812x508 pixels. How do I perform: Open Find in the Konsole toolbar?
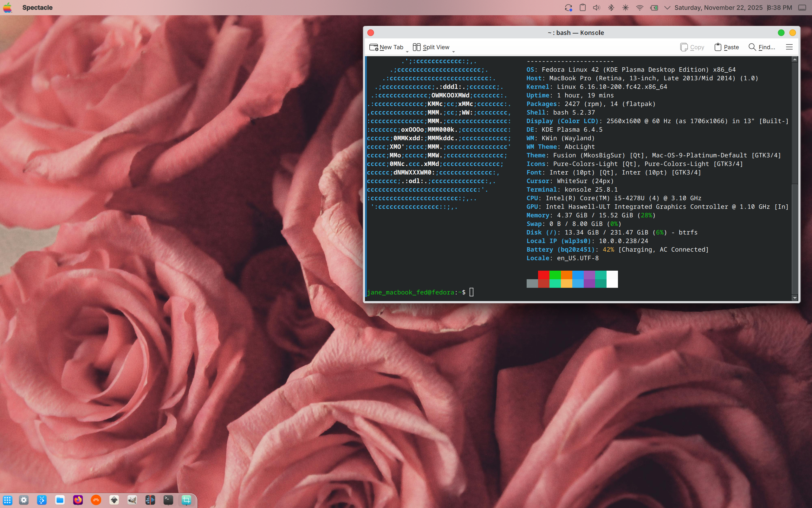(762, 47)
